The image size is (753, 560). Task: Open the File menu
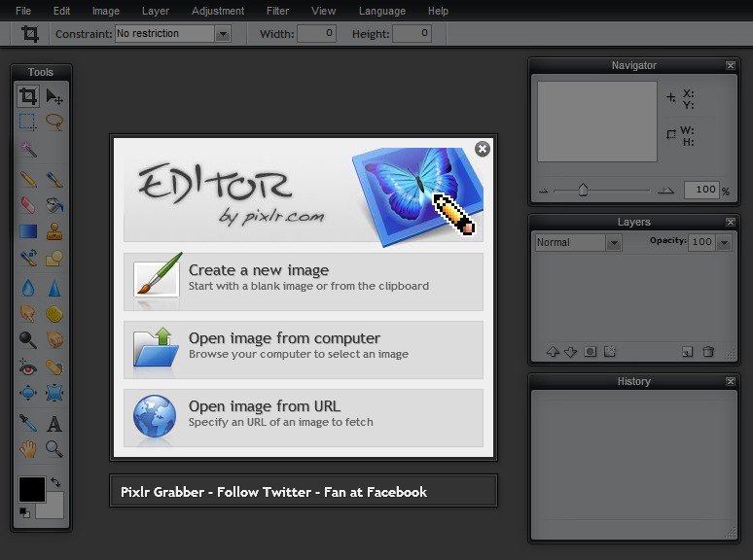click(23, 11)
